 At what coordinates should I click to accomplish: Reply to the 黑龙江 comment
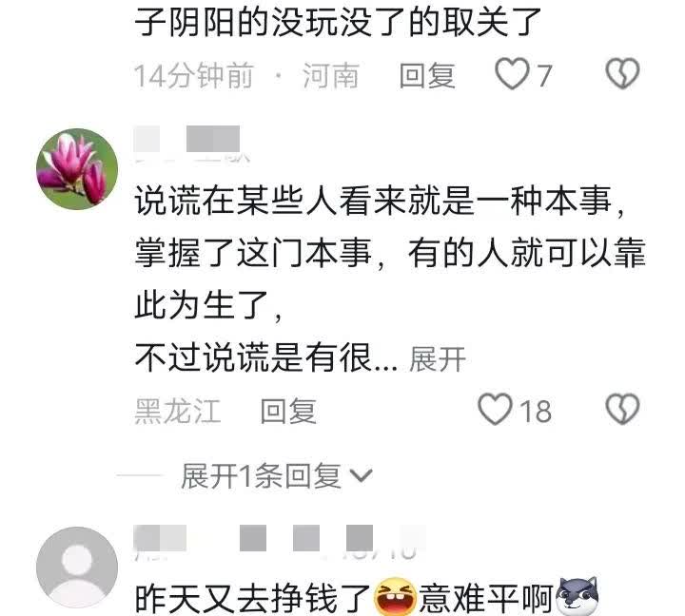tap(288, 411)
